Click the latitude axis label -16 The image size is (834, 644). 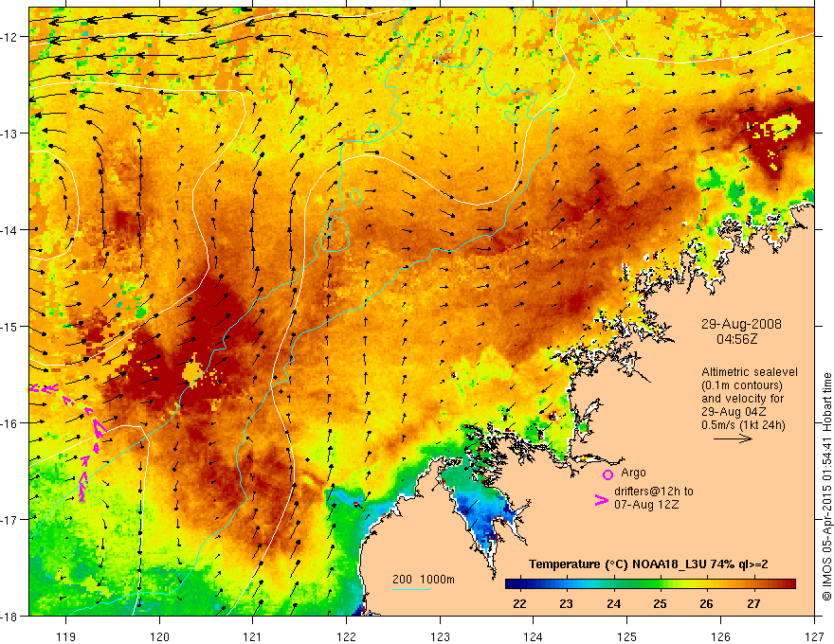[x=9, y=423]
